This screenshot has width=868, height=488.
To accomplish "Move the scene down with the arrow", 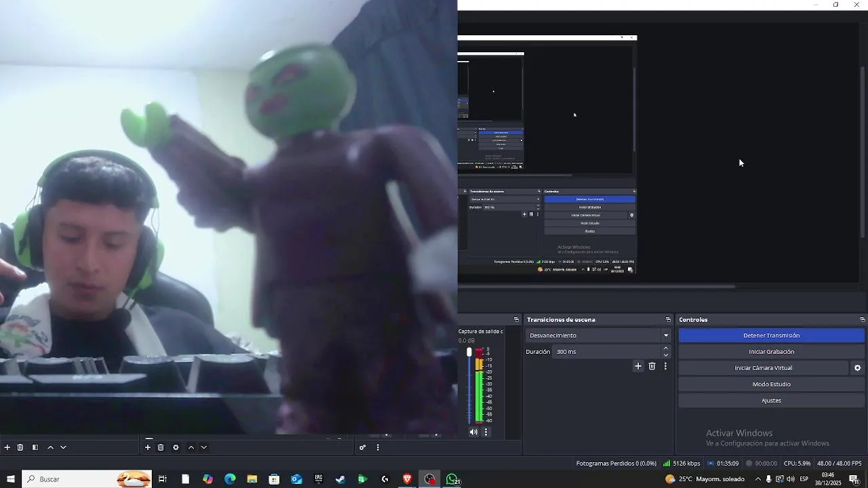I will pos(63,447).
